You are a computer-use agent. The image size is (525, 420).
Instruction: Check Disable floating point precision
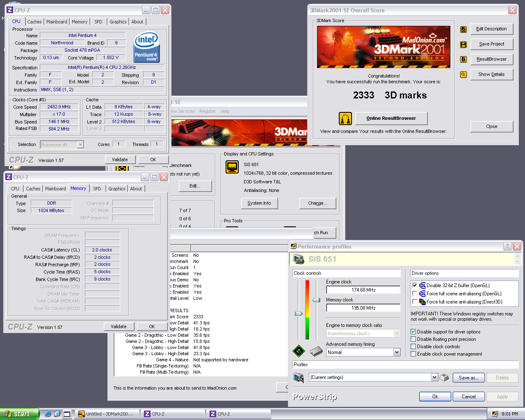pyautogui.click(x=413, y=339)
